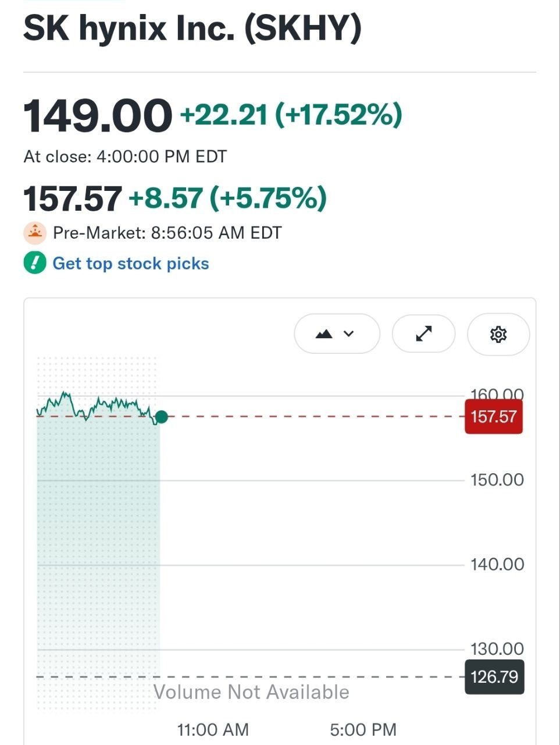This screenshot has width=560, height=745.
Task: Click the +8.57 (+5.75%) pre-market change
Action: point(227,198)
